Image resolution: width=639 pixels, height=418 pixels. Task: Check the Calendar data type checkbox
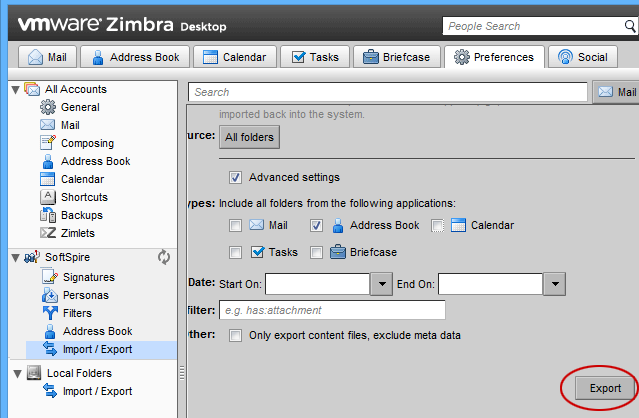point(438,226)
